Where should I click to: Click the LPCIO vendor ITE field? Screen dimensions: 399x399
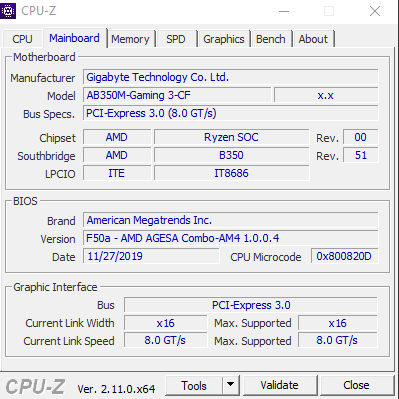pos(117,173)
